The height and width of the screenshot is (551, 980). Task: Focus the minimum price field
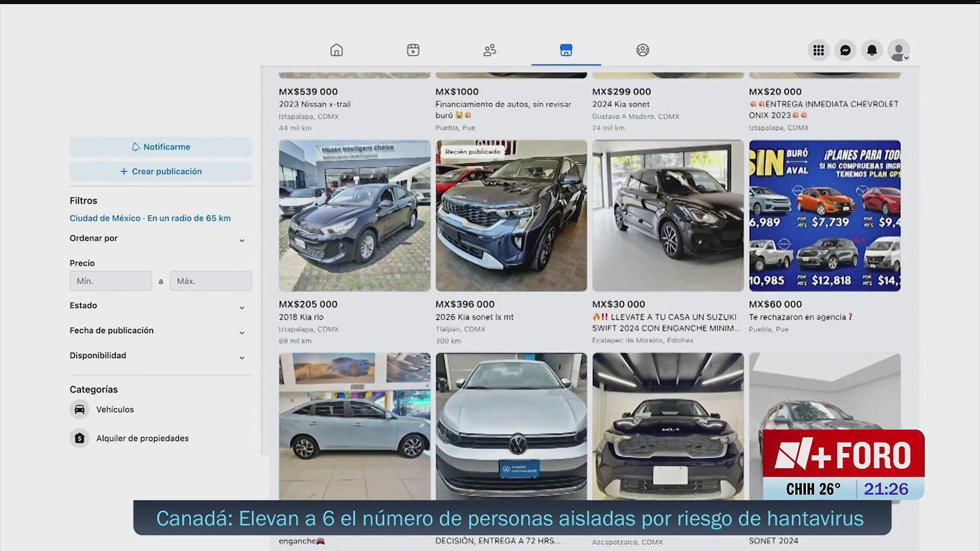pos(111,281)
